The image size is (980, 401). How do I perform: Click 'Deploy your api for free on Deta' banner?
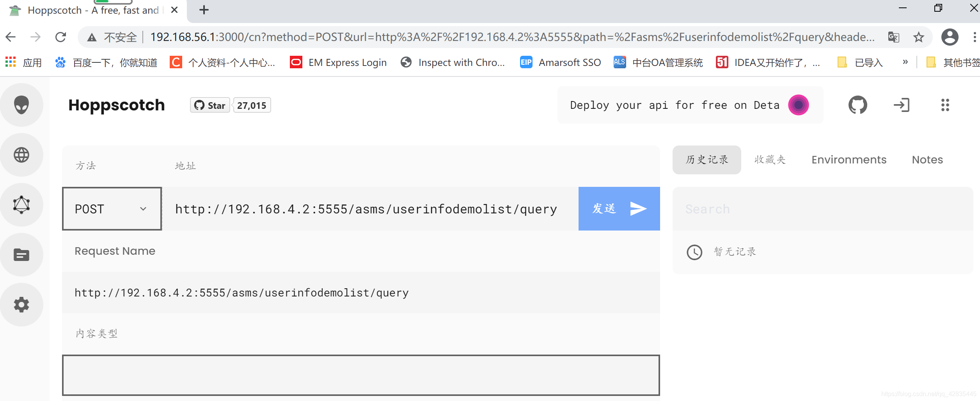[690, 105]
